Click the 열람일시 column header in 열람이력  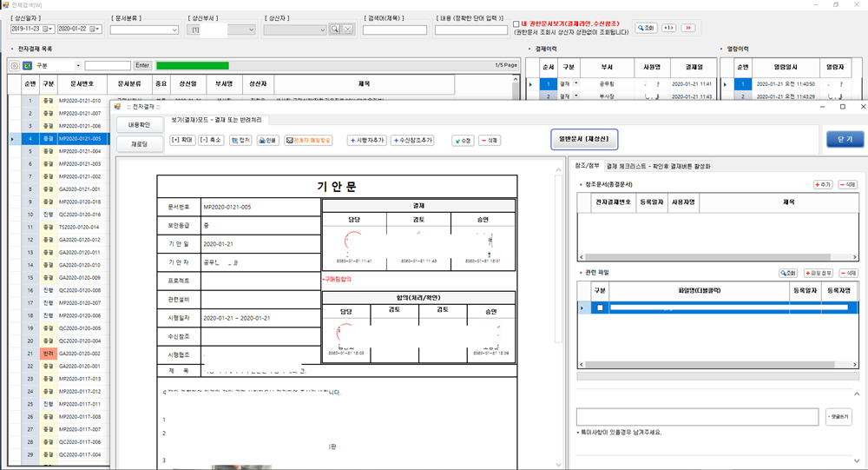tap(786, 67)
